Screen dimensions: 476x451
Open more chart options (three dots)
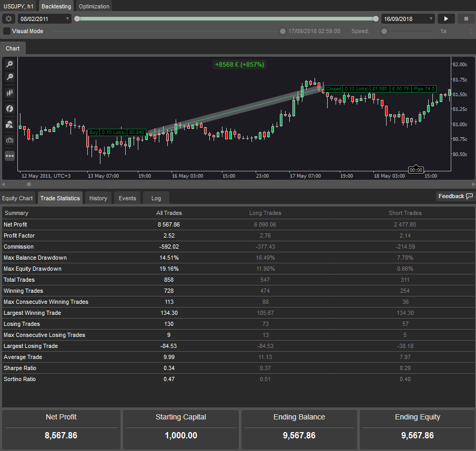pos(9,156)
